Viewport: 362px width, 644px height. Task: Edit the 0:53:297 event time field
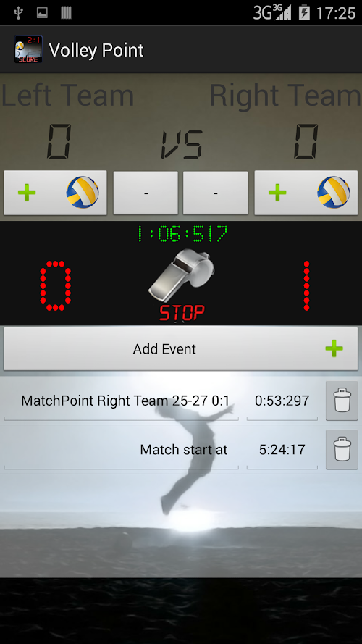coord(282,401)
